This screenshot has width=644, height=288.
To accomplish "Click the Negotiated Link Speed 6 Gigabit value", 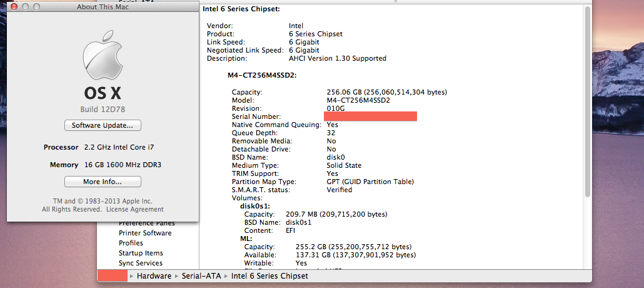I will pyautogui.click(x=304, y=50).
